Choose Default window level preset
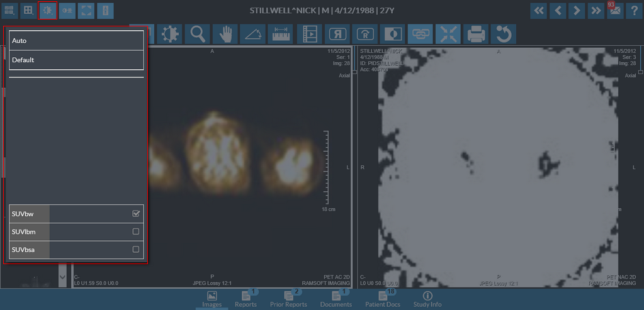The image size is (644, 310). tap(76, 60)
